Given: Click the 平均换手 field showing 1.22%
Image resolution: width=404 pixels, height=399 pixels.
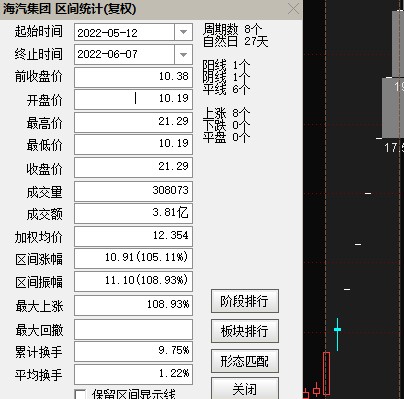Looking at the screenshot, I should point(133,374).
